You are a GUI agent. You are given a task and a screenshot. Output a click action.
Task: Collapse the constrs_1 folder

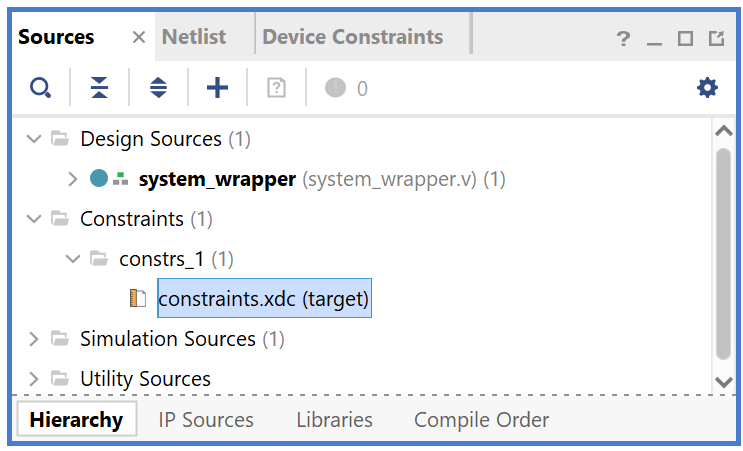tap(72, 259)
